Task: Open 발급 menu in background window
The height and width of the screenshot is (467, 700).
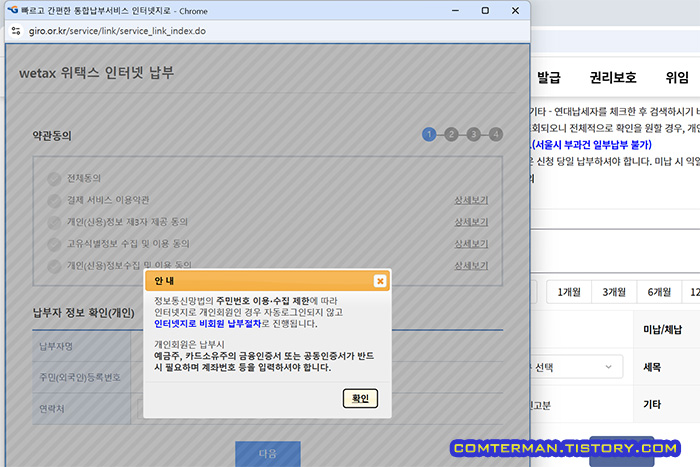Action: (x=549, y=78)
